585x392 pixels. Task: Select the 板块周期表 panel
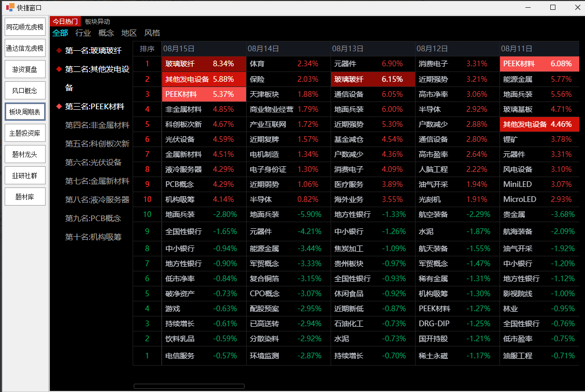click(24, 111)
